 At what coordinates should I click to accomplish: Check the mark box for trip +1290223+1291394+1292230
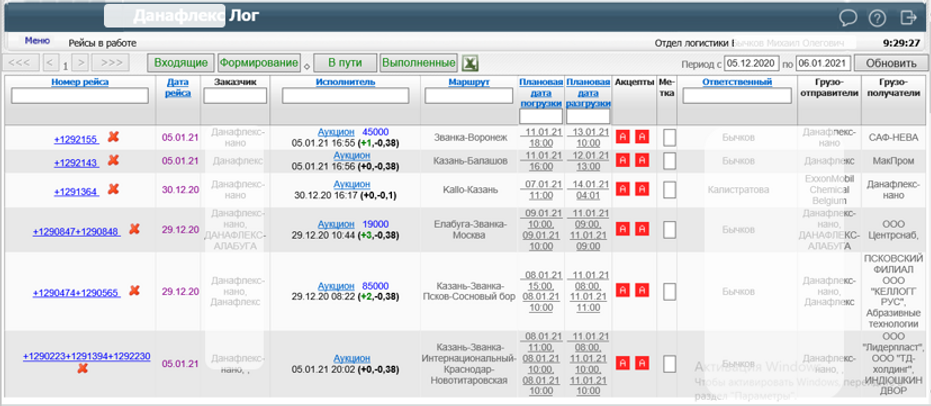(669, 363)
